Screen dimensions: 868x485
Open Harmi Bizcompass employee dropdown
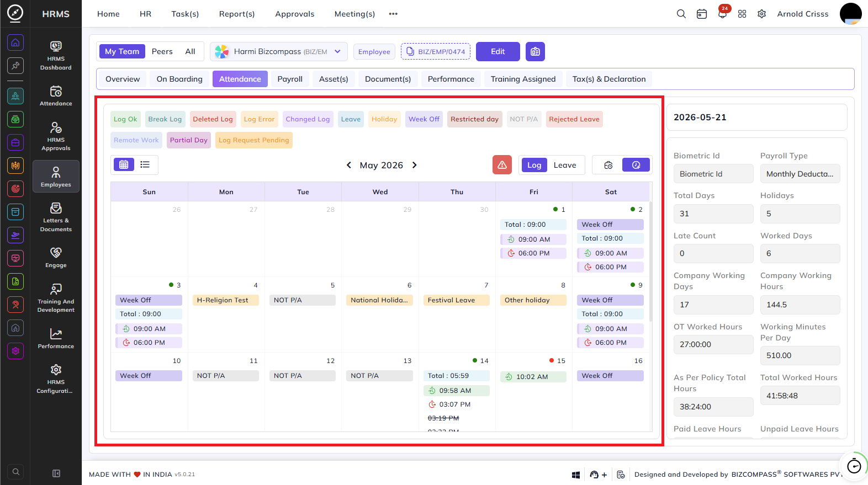pyautogui.click(x=279, y=51)
